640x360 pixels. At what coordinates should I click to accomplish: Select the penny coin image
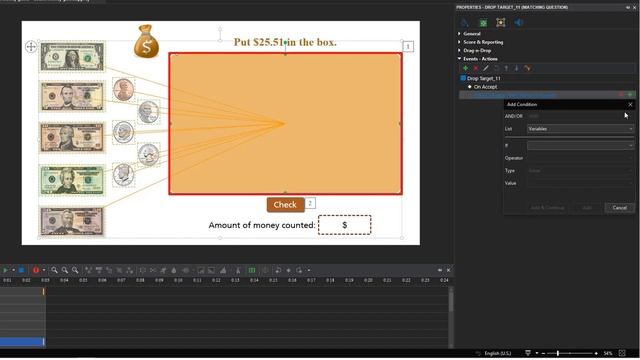point(123,90)
